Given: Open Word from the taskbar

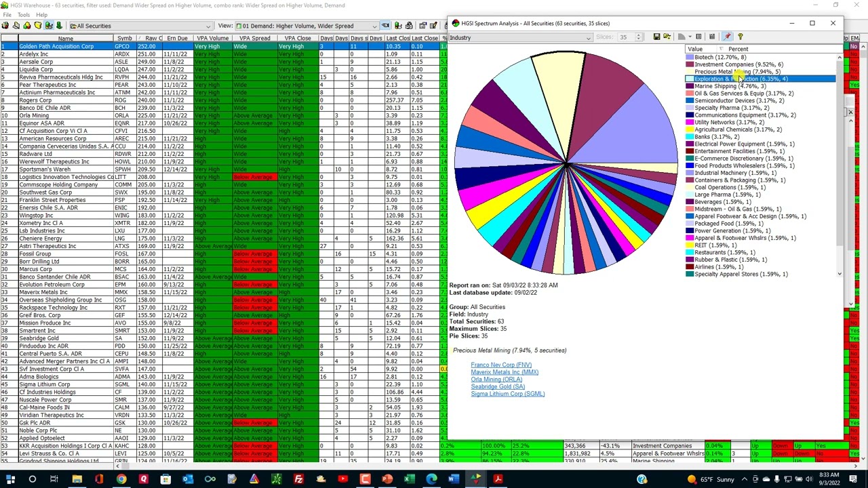Looking at the screenshot, I should point(453,479).
